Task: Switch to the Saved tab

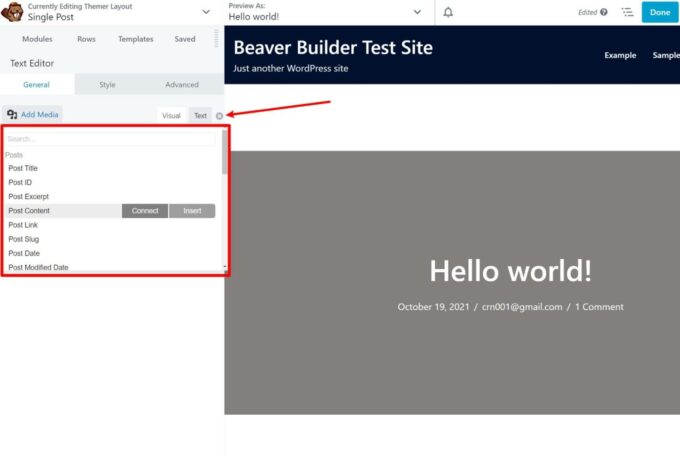Action: (x=185, y=39)
